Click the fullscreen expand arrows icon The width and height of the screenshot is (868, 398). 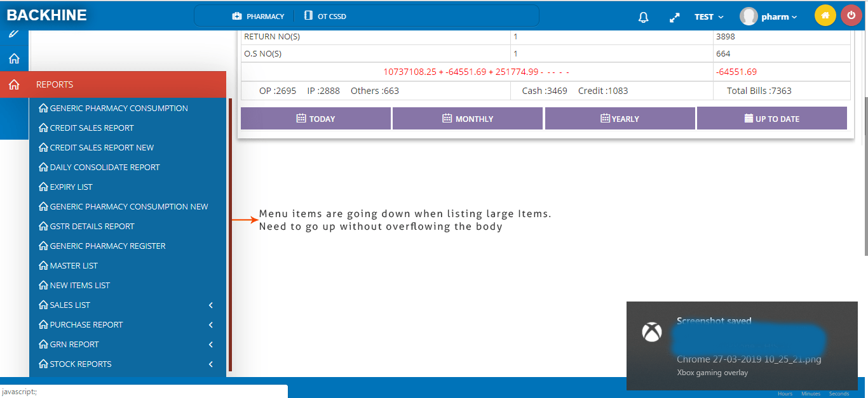point(674,17)
